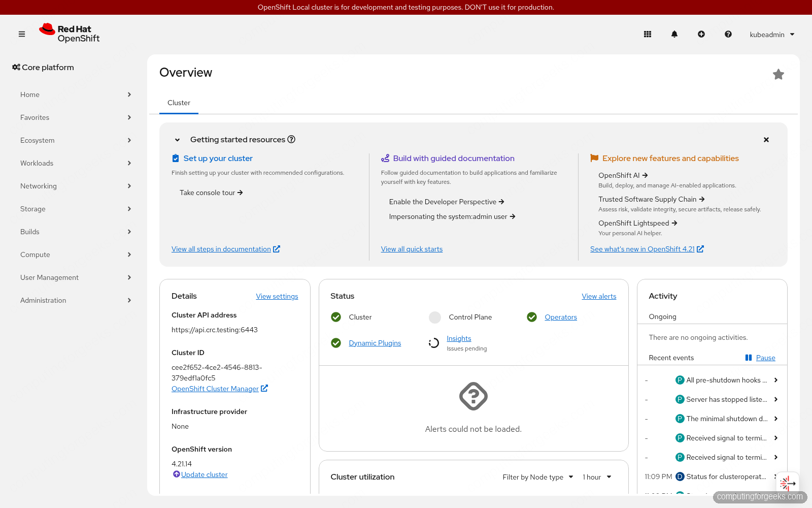This screenshot has width=812, height=508.
Task: Expand the Compute navigation section
Action: pyautogui.click(x=76, y=255)
